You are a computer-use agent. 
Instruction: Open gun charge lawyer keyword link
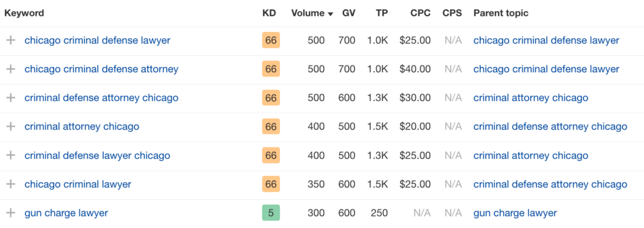[x=66, y=213]
